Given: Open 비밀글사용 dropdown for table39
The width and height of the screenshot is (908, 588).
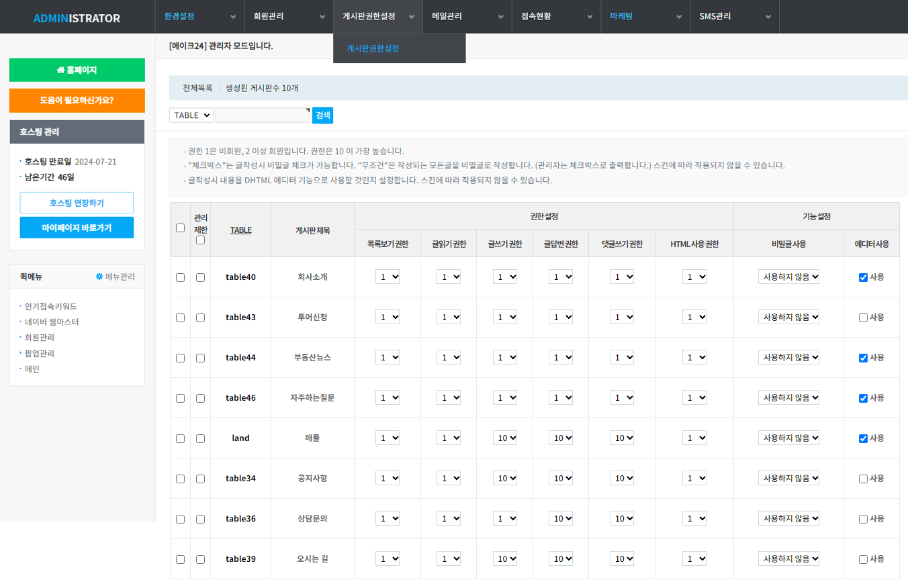Looking at the screenshot, I should pyautogui.click(x=788, y=558).
